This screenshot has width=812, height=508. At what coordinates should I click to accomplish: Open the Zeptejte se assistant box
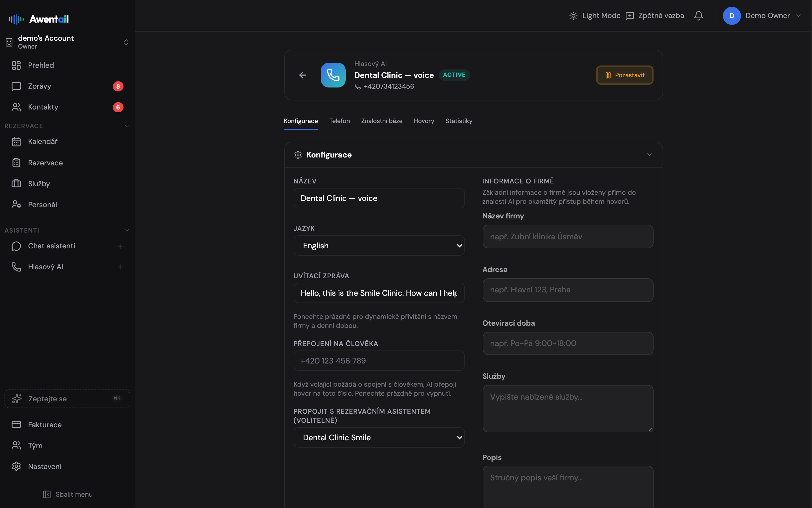click(x=67, y=399)
